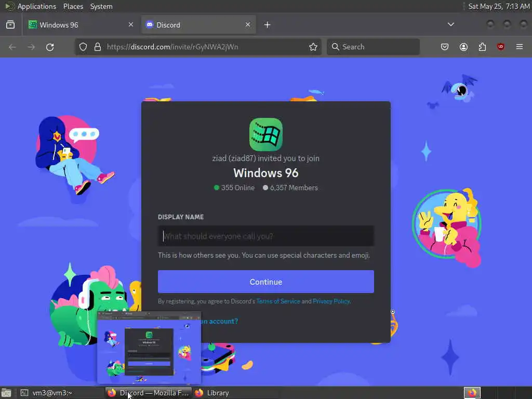Click the Windows 96 server logo

pyautogui.click(x=266, y=135)
